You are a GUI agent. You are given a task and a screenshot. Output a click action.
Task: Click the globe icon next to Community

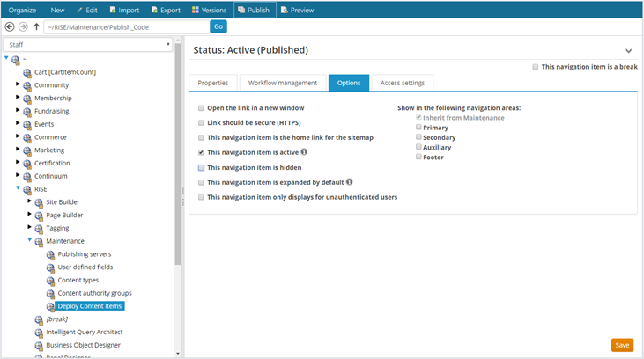27,85
